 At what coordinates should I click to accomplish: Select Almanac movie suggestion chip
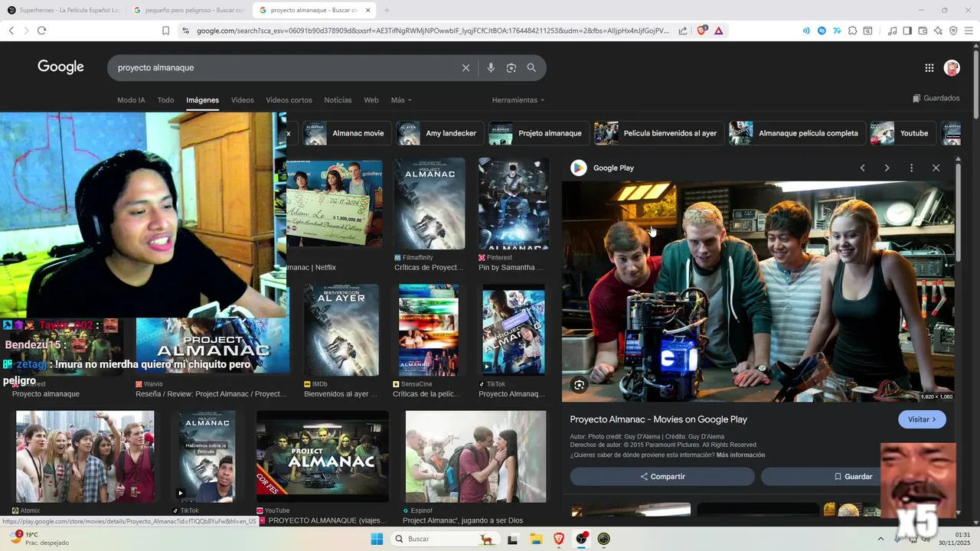(x=348, y=133)
